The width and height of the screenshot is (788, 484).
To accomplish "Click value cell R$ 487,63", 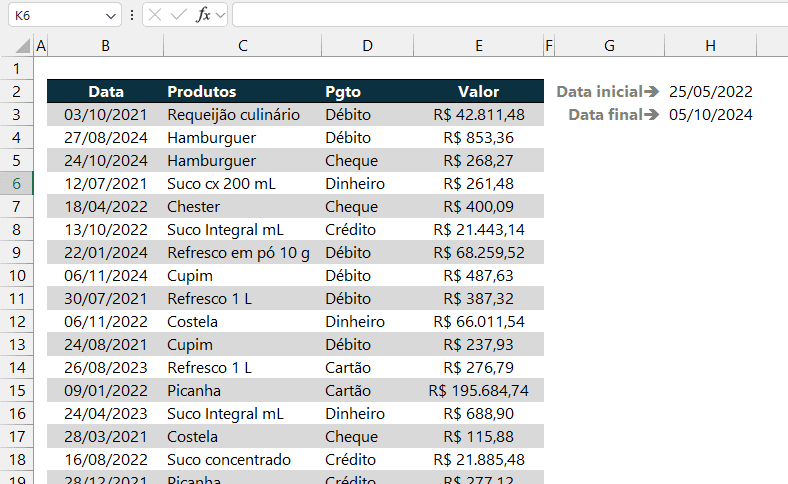I will click(479, 275).
